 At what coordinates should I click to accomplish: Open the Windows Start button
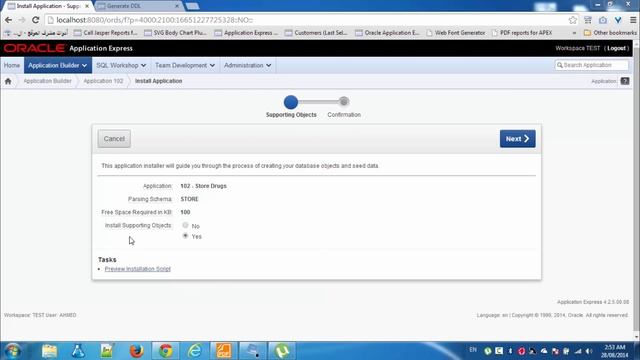coord(13,351)
